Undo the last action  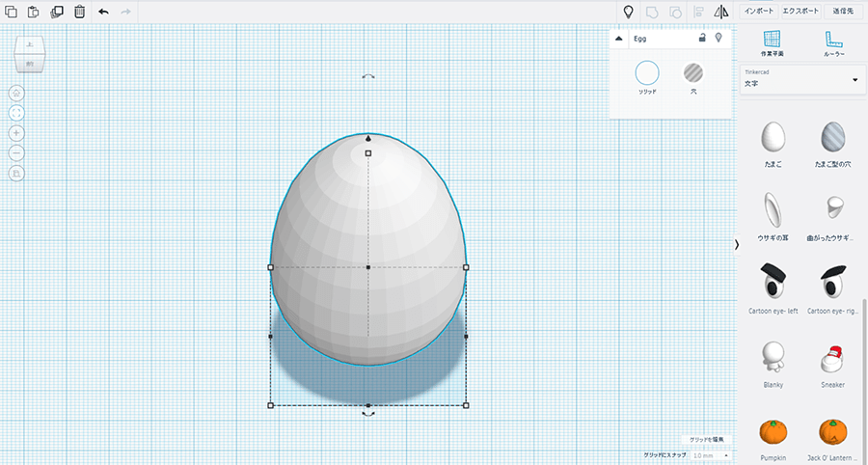(103, 12)
